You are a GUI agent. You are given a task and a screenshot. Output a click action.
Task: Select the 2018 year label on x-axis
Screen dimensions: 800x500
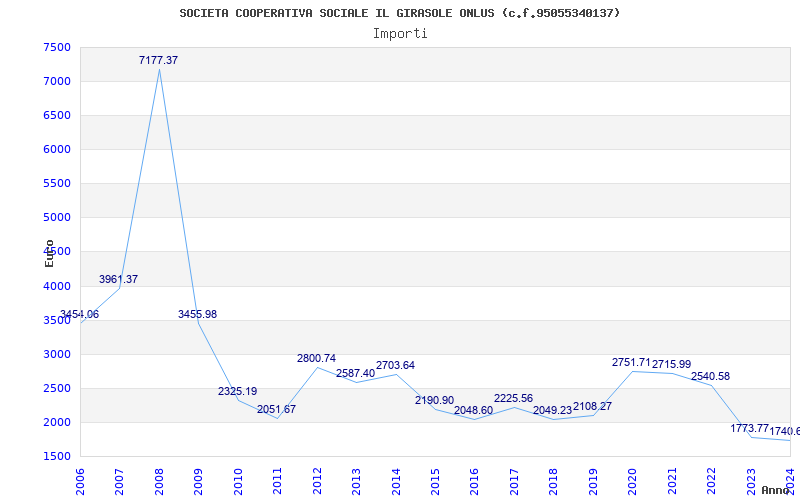pos(554,480)
